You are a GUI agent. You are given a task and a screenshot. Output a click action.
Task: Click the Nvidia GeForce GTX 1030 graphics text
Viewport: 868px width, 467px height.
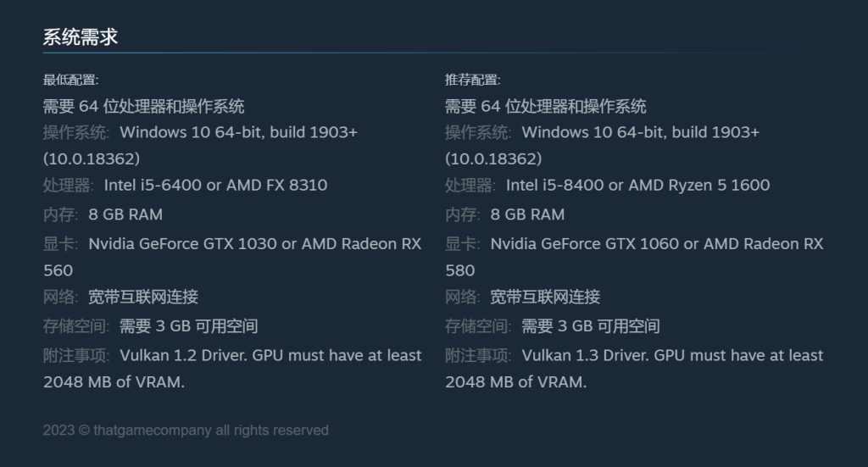click(x=254, y=243)
